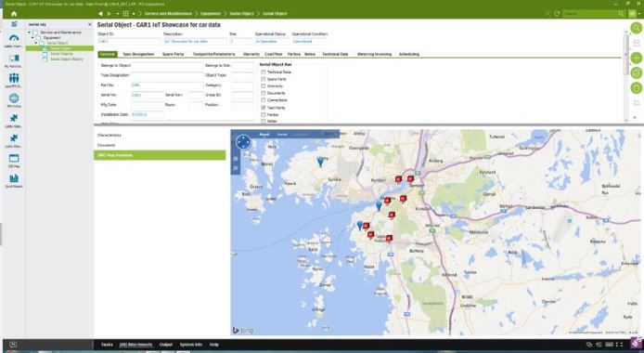Toggle the Technical Data checkbox
644x353 pixels.
[264, 72]
